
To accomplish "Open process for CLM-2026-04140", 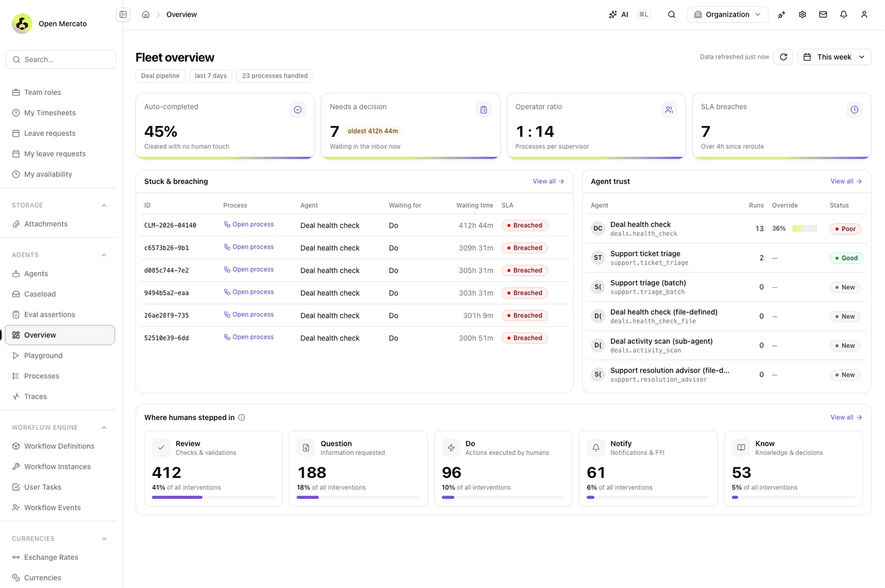I will [249, 224].
